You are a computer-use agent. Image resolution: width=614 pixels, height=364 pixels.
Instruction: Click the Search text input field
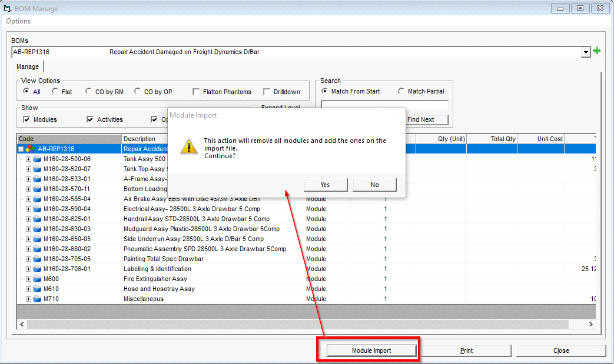coord(384,105)
